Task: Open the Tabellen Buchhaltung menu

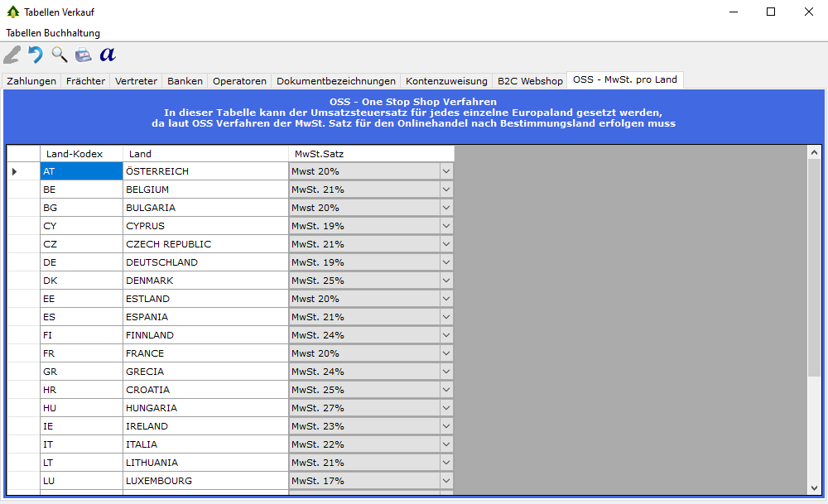Action: 53,33
